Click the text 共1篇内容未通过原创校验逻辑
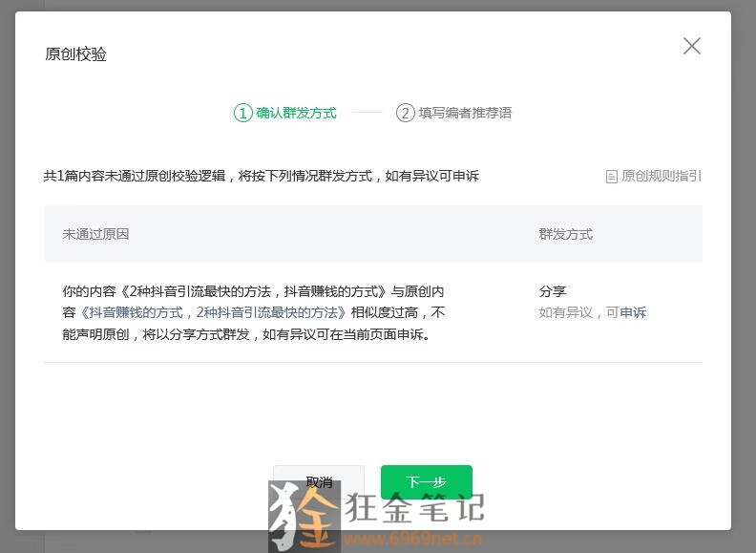756x553 pixels. [x=135, y=176]
